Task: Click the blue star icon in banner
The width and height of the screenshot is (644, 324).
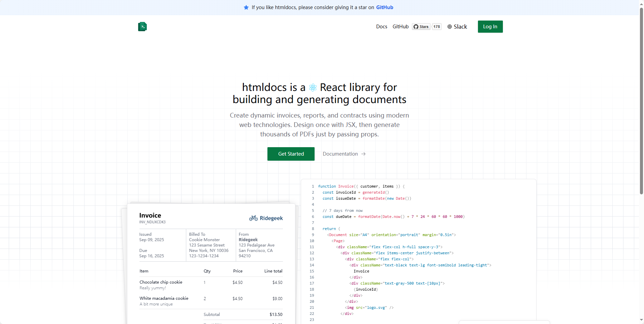Action: click(246, 7)
